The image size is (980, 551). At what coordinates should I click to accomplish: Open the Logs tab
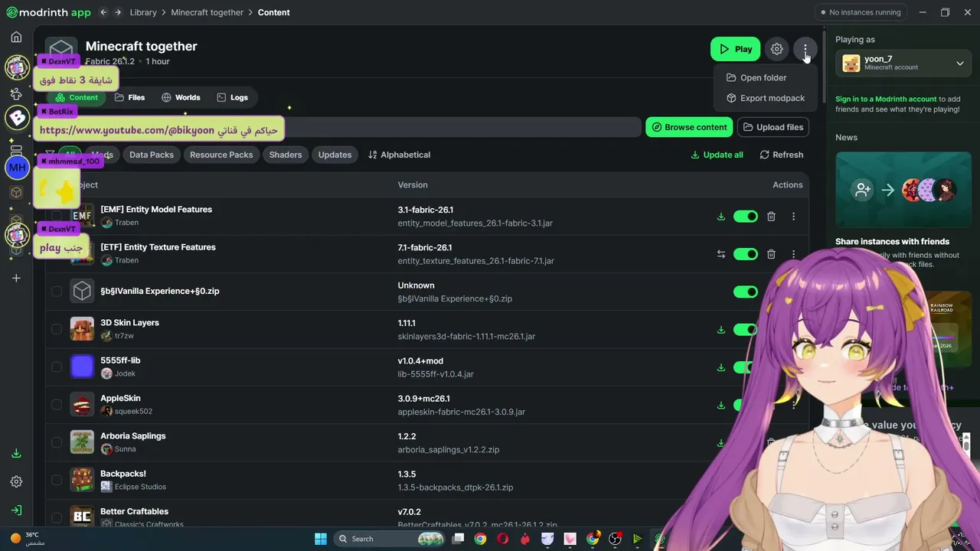[232, 97]
